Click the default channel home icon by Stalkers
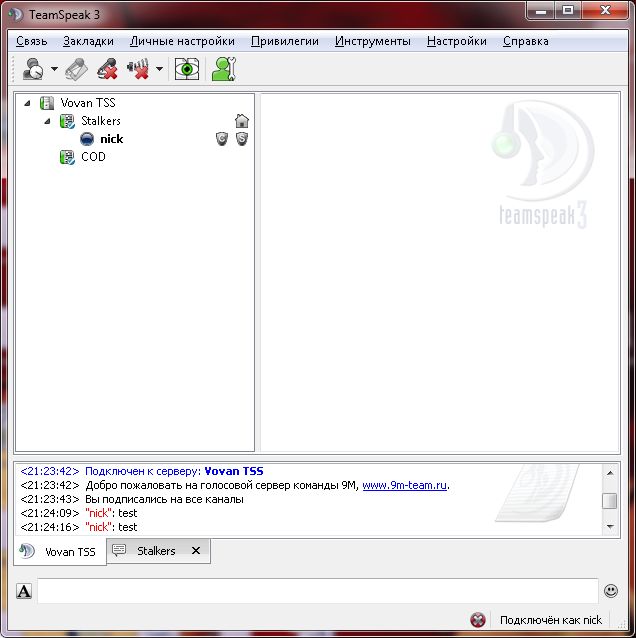This screenshot has width=636, height=638. [x=242, y=121]
